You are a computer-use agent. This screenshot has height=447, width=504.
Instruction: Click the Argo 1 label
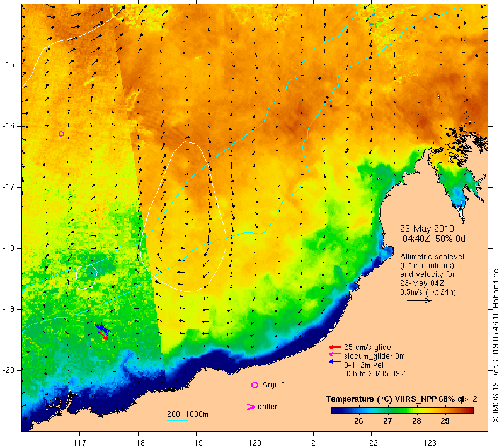(x=273, y=385)
